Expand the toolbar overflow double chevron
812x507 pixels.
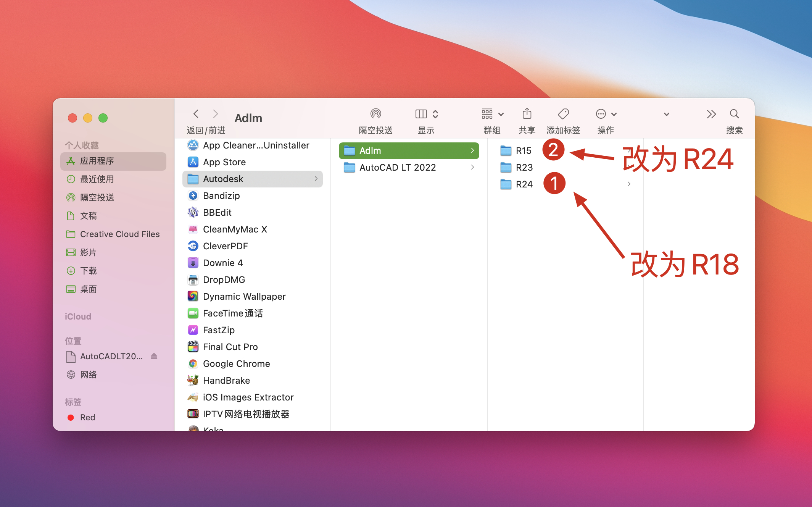click(711, 114)
